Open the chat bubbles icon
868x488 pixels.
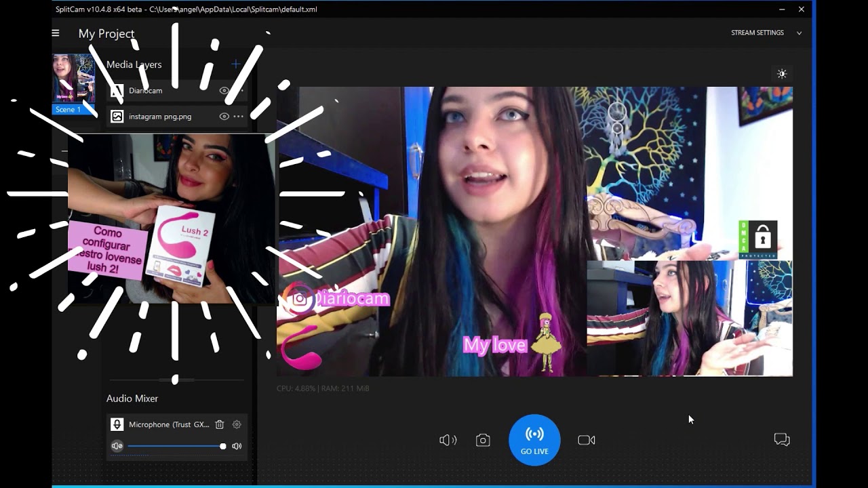(782, 440)
